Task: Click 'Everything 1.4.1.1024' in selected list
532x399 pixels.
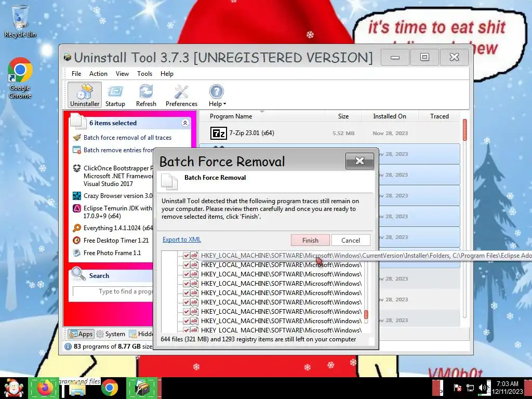Action: 118,228
